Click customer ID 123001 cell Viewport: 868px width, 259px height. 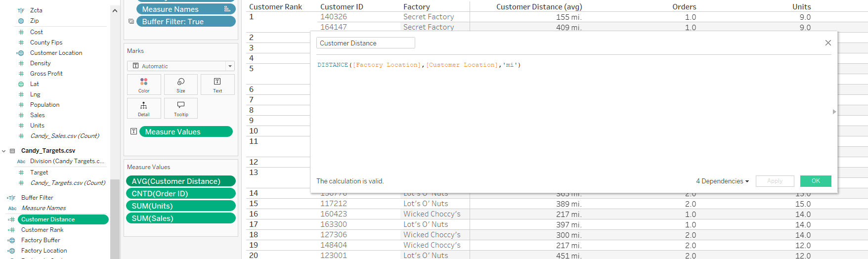334,255
